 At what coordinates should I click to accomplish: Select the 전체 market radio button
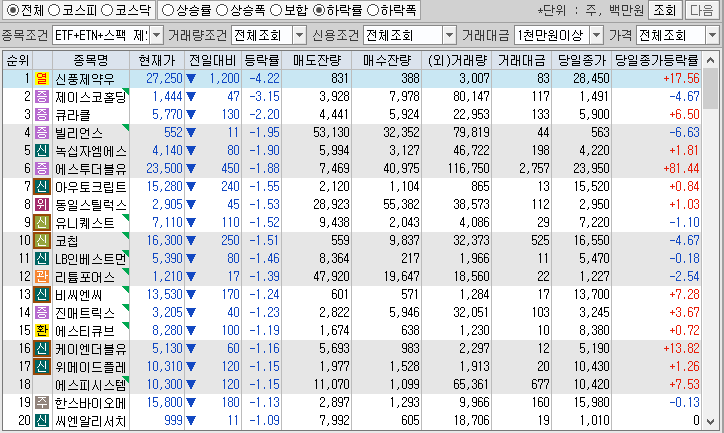(x=13, y=10)
